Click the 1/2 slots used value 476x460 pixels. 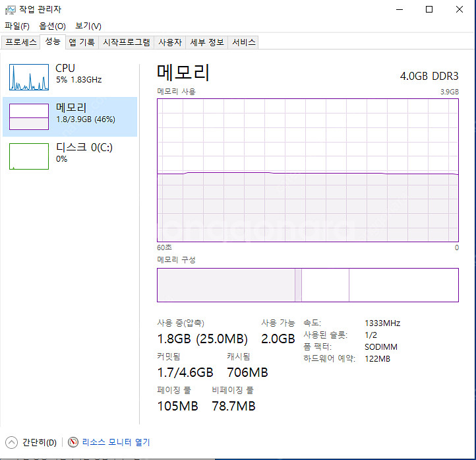coord(371,335)
